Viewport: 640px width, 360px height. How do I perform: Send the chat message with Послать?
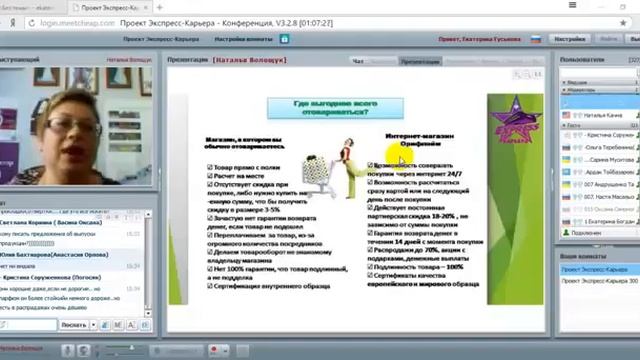click(x=74, y=325)
